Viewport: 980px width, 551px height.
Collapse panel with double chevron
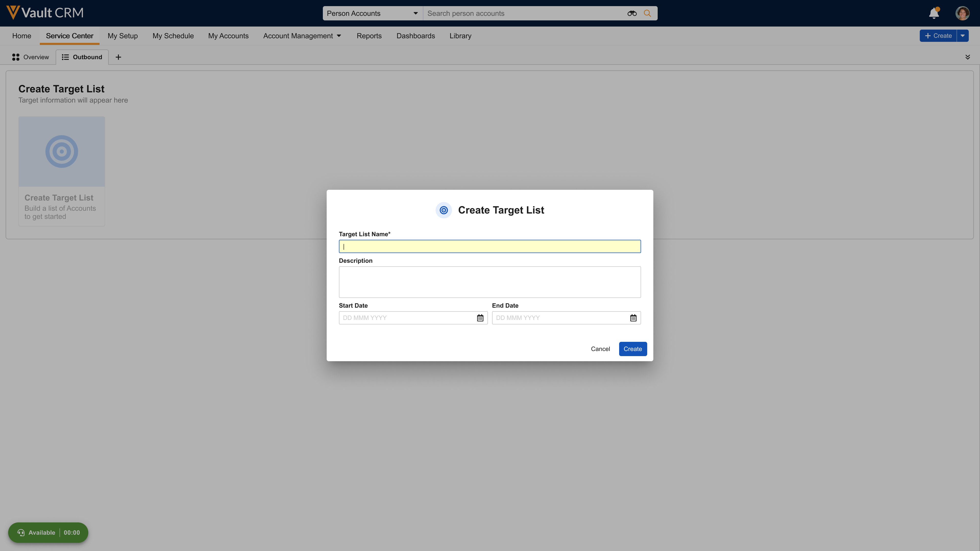tap(967, 57)
